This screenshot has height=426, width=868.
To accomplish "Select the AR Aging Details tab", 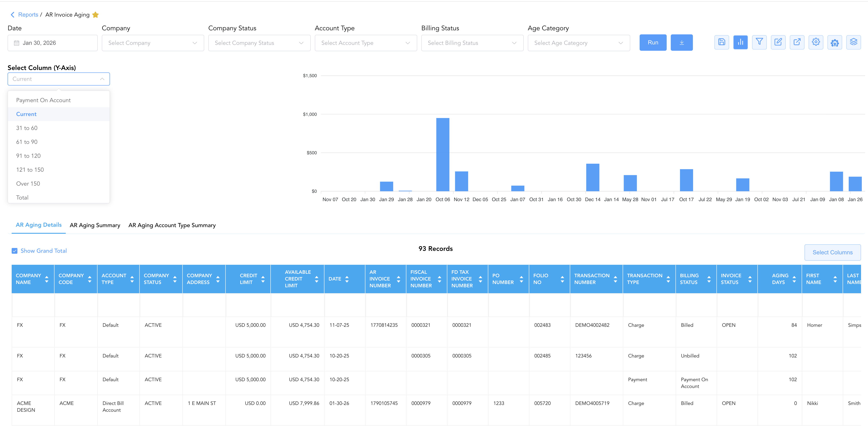I will click(x=39, y=225).
